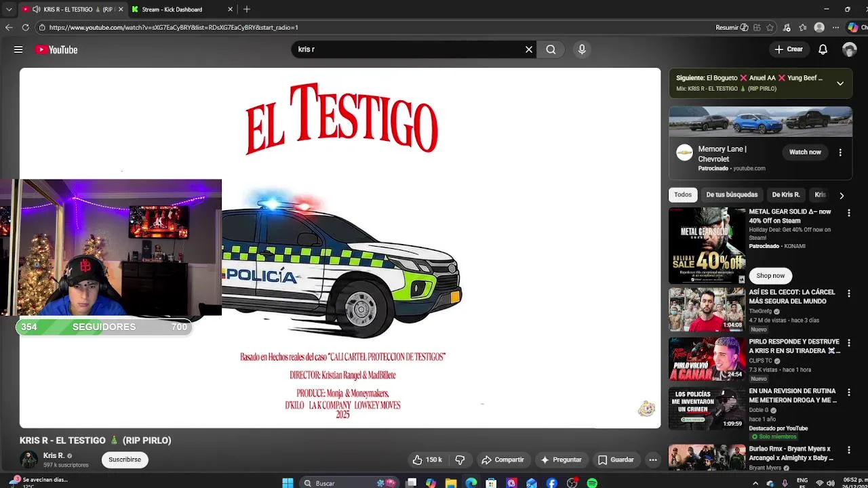Click Resumir summarize in address bar

732,27
